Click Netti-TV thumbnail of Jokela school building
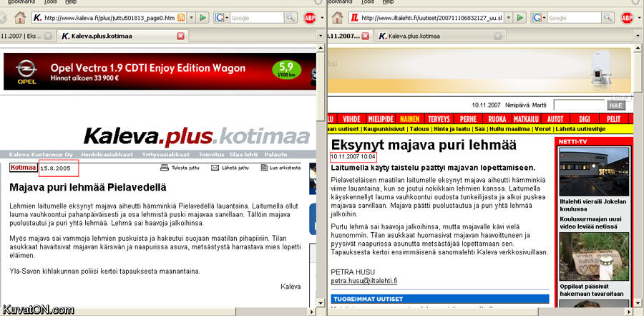 point(594,171)
